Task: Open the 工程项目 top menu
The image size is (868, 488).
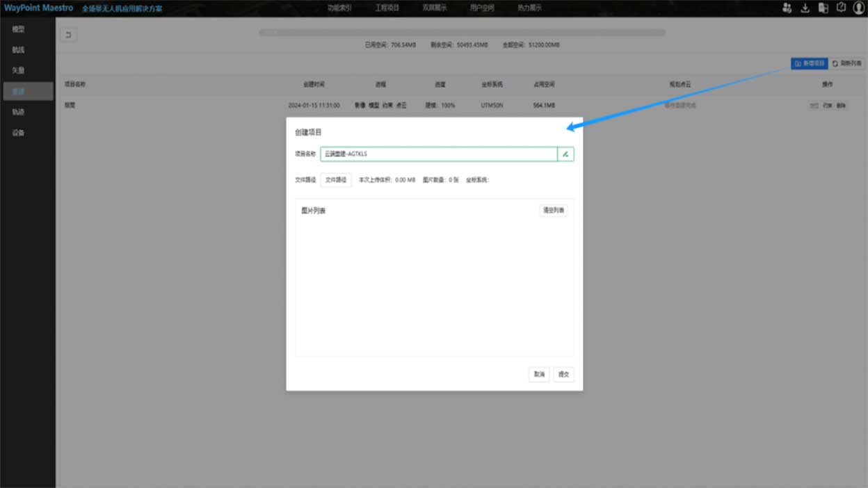Action: [x=387, y=8]
